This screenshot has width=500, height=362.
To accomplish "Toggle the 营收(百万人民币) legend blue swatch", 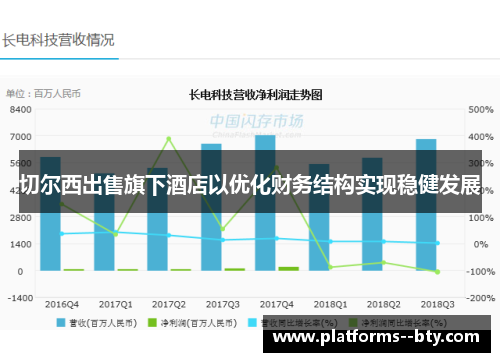I will point(61,323).
